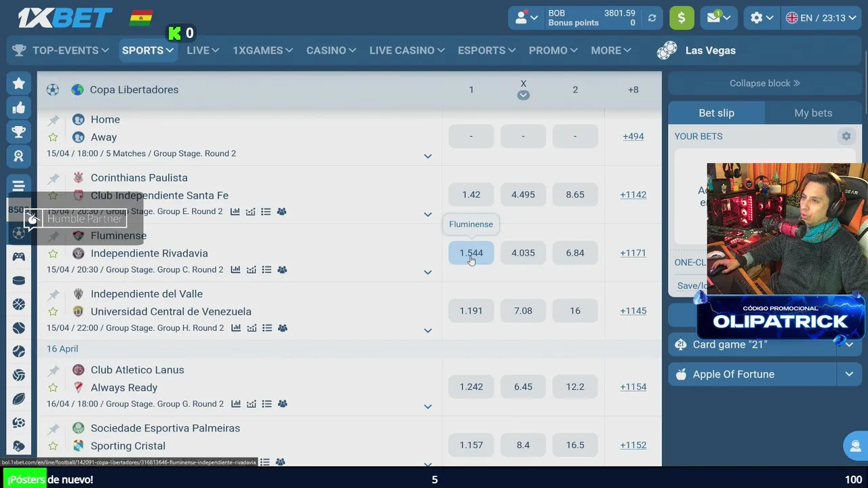Select the gamepad esports sidebar icon
Viewport: 868px width, 488px height.
18,257
